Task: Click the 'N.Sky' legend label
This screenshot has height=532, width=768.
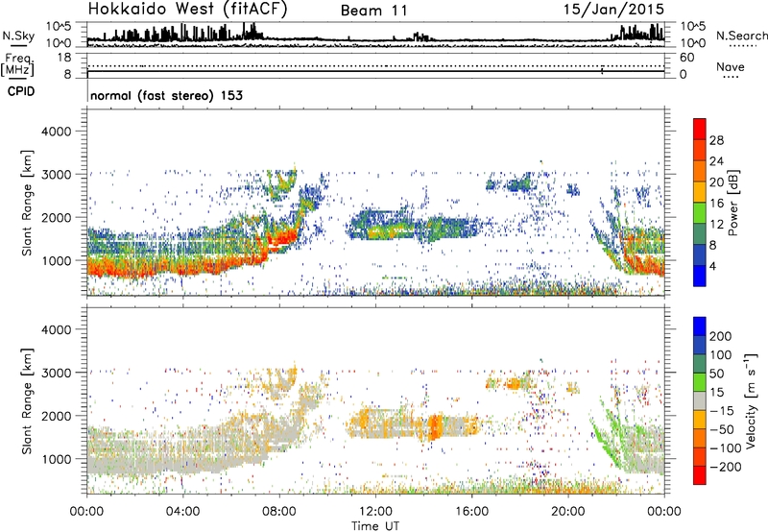Action: pyautogui.click(x=18, y=36)
